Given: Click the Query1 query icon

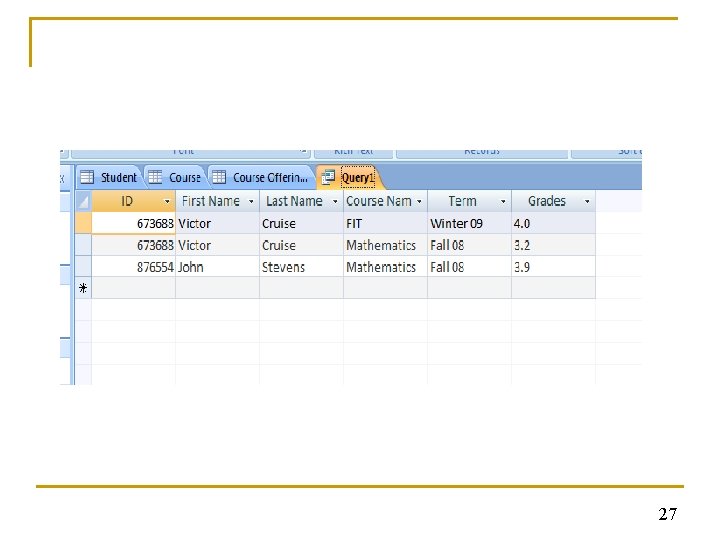Looking at the screenshot, I should coord(328,177).
